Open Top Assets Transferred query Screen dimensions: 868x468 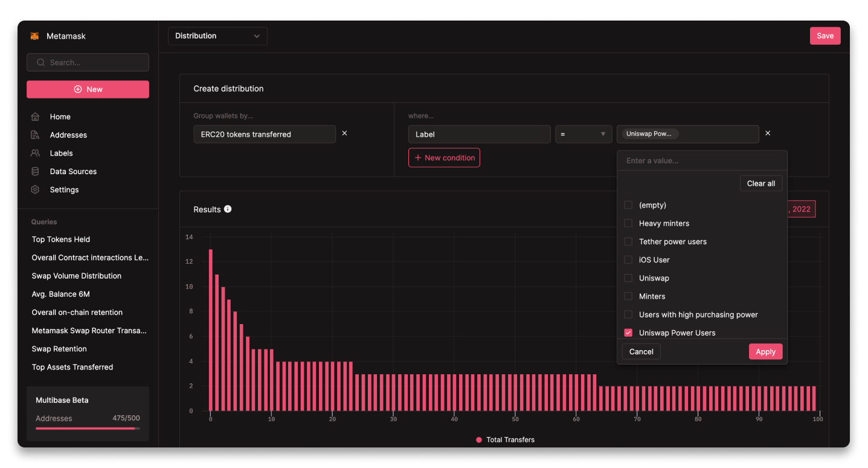coord(72,367)
